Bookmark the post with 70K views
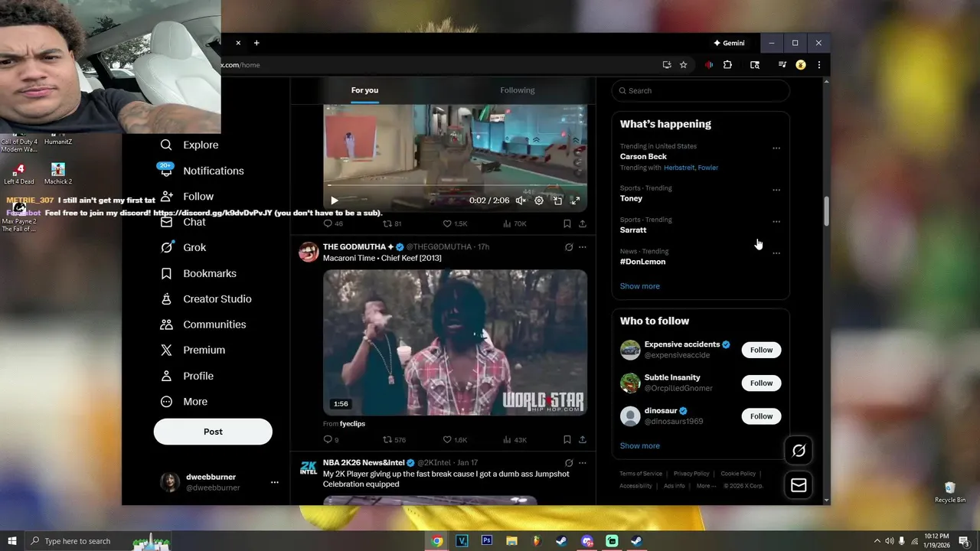The height and width of the screenshot is (551, 980). point(567,223)
